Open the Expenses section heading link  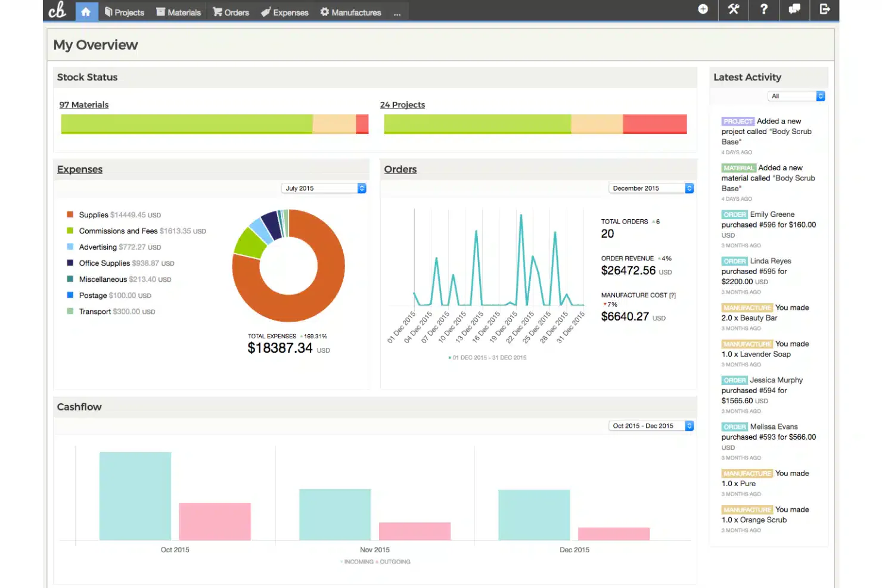tap(80, 170)
